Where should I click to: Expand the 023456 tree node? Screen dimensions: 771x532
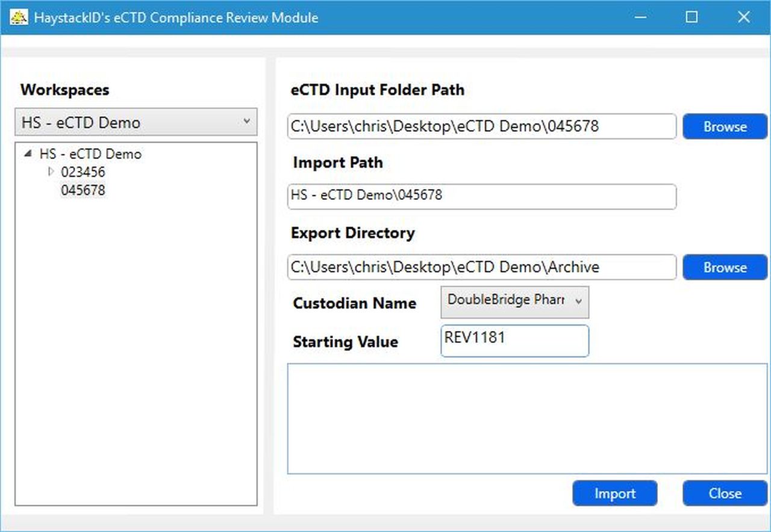coord(51,172)
